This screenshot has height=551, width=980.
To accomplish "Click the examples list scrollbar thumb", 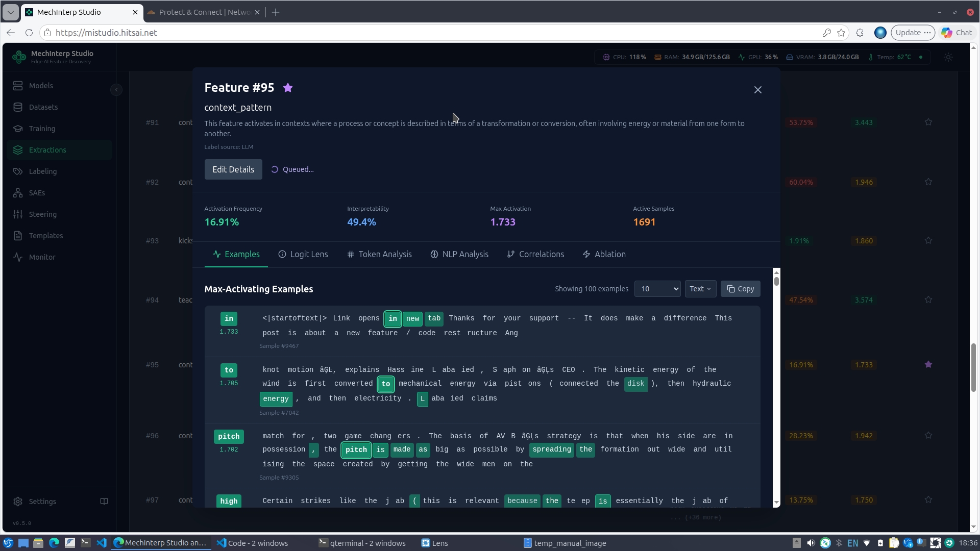I will [776, 281].
